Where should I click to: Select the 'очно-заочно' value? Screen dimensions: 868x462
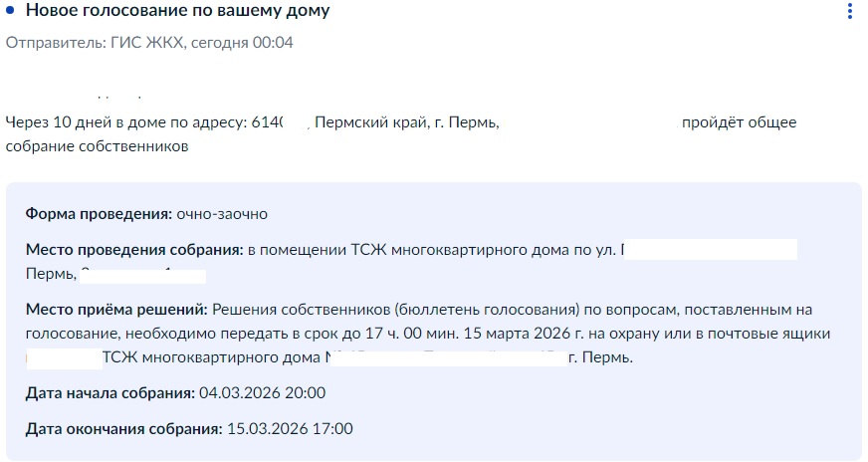point(222,214)
